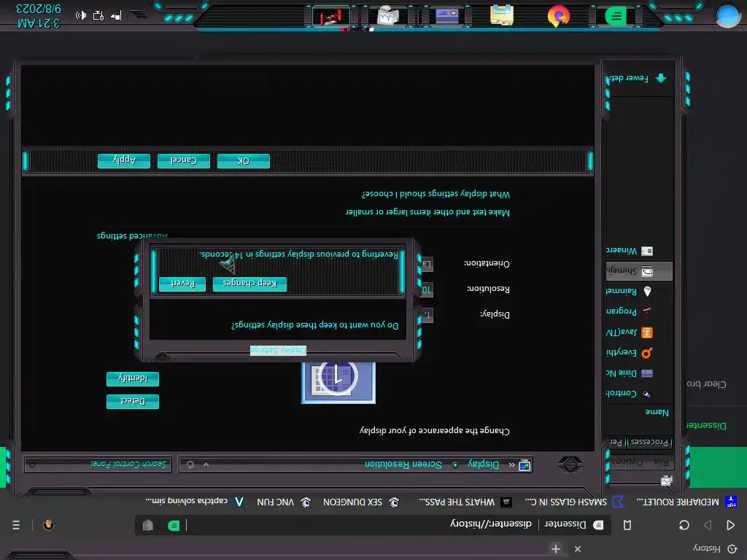The height and width of the screenshot is (560, 747).
Task: Click the Dixie process icon in Task Manager
Action: [x=647, y=373]
